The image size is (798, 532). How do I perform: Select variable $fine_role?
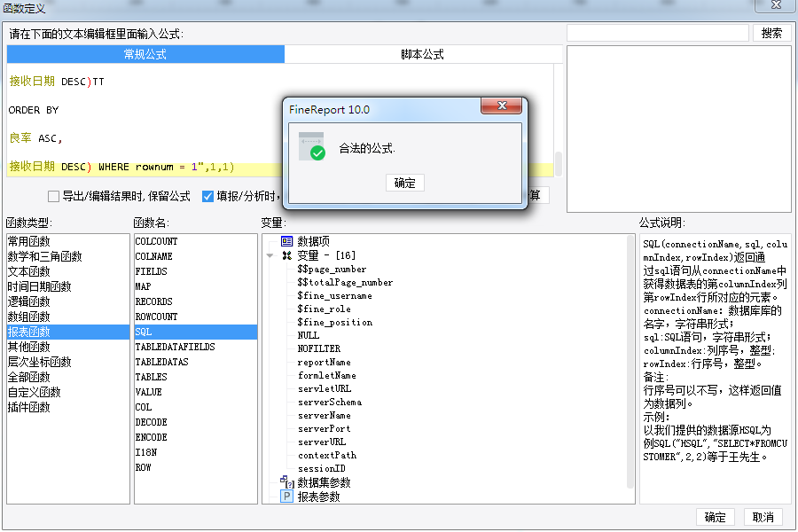pos(324,309)
